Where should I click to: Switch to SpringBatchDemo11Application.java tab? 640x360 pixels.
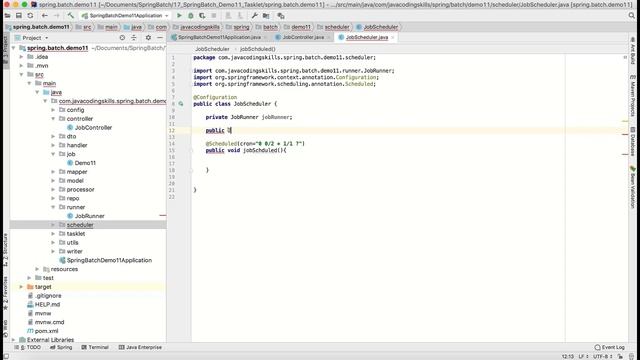(x=219, y=37)
